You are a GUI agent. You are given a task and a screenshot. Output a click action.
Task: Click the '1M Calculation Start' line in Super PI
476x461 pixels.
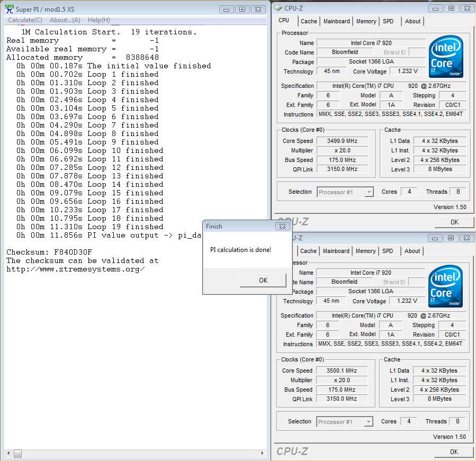point(109,32)
